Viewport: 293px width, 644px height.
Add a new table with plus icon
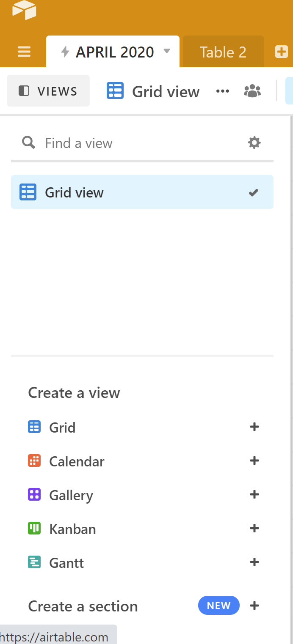281,52
